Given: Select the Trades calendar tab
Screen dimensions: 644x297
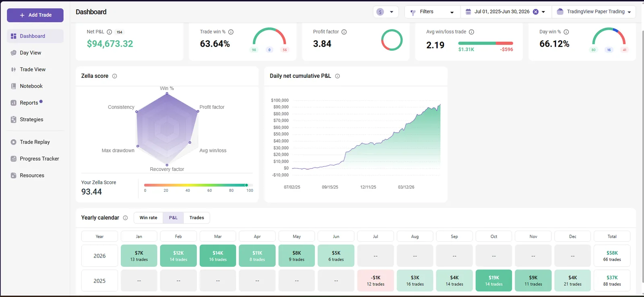Looking at the screenshot, I should click(x=197, y=218).
